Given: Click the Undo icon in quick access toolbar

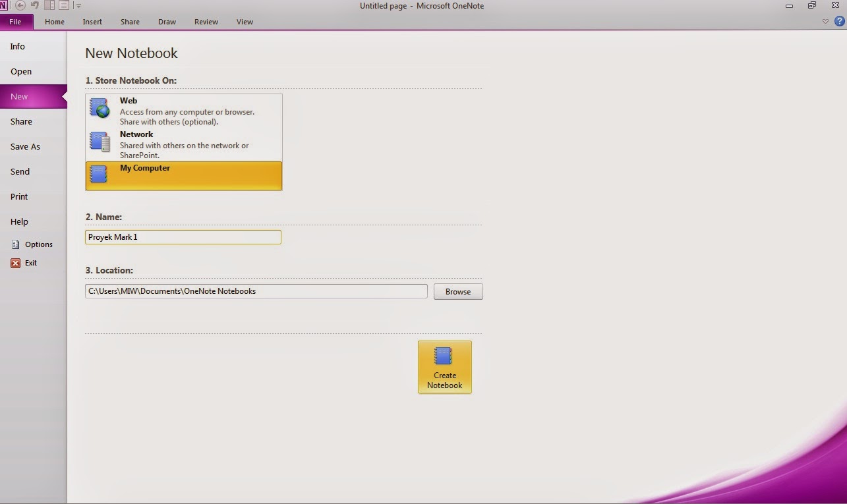Looking at the screenshot, I should (x=35, y=6).
